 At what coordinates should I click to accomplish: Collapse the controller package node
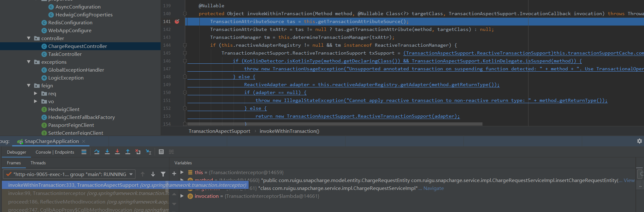(29, 38)
